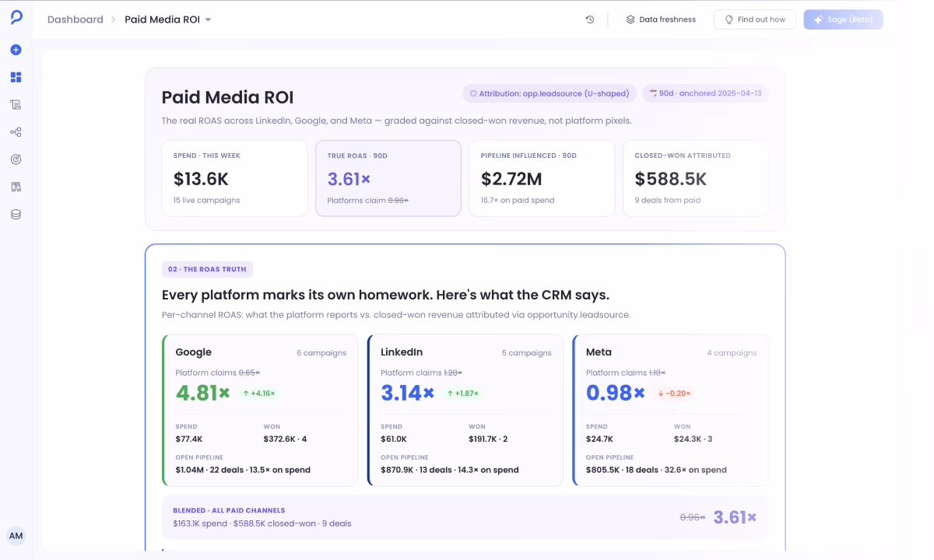Image resolution: width=934 pixels, height=560 pixels.
Task: Click the $2.72M pipeline value
Action: click(x=511, y=179)
